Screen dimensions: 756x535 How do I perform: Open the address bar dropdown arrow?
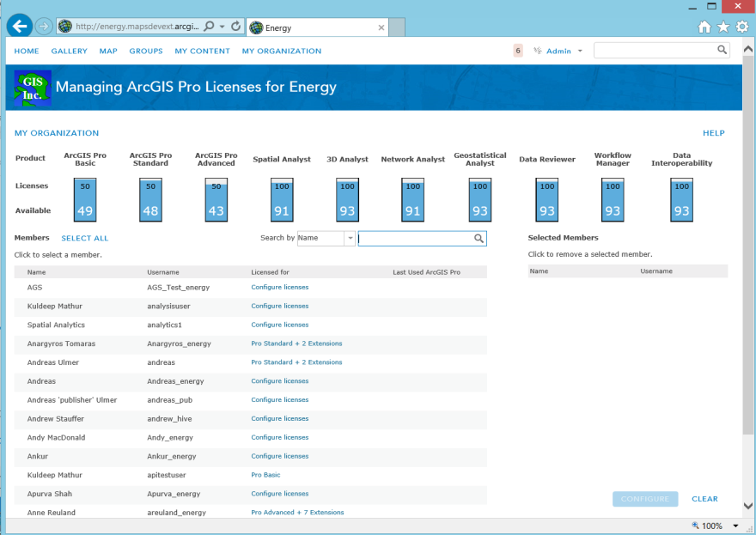(223, 27)
